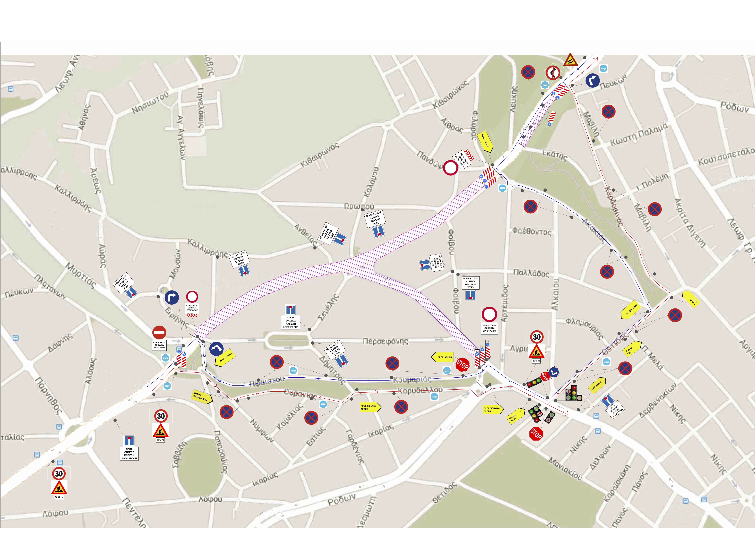Select the Δερβενακίων street label
The width and height of the screenshot is (756, 534).
(658, 400)
